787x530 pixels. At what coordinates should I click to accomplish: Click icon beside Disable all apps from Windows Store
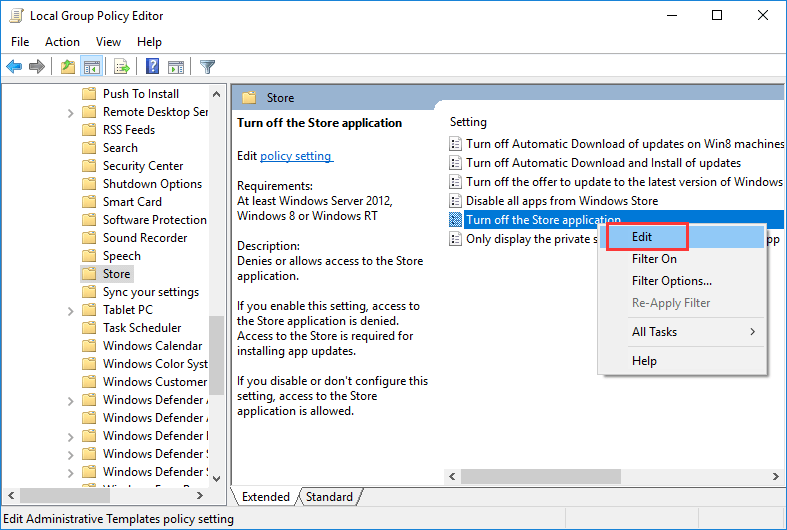point(456,201)
